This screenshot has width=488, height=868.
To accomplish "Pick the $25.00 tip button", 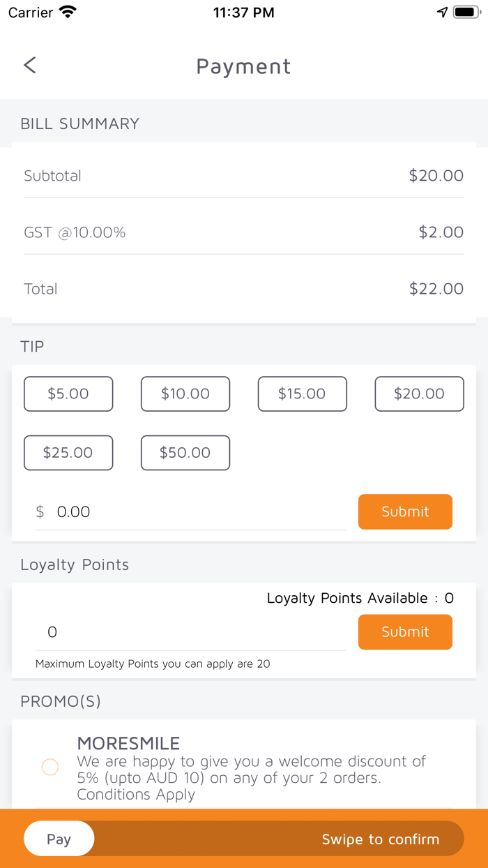I will click(x=68, y=453).
